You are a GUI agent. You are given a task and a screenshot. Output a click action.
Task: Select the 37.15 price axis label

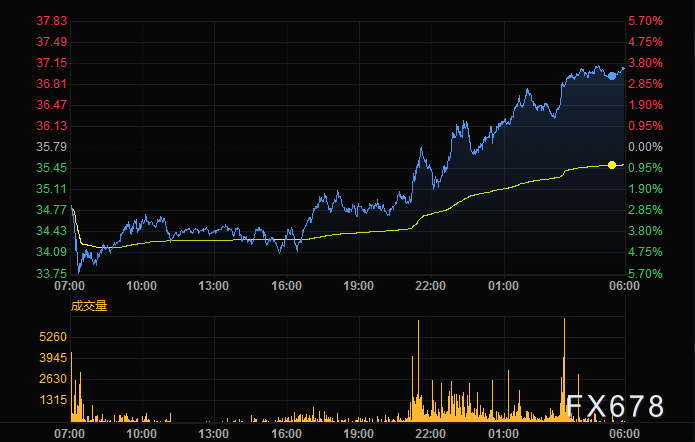51,63
